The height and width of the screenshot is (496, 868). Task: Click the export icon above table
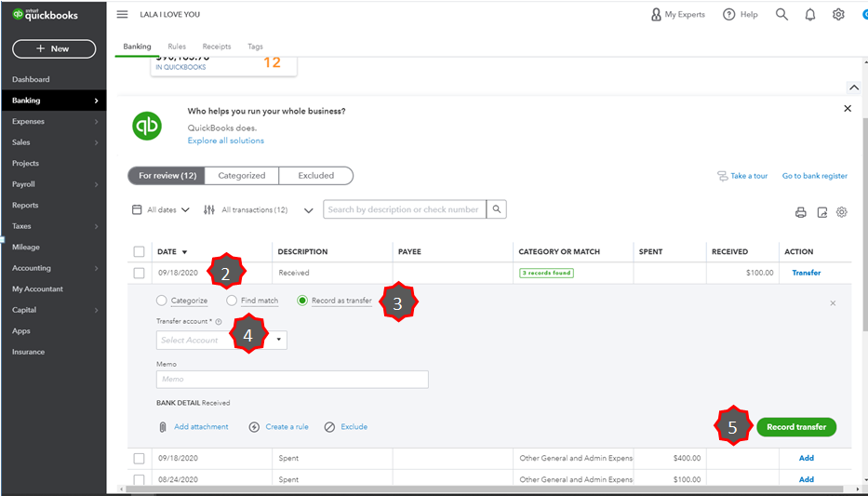coord(821,212)
